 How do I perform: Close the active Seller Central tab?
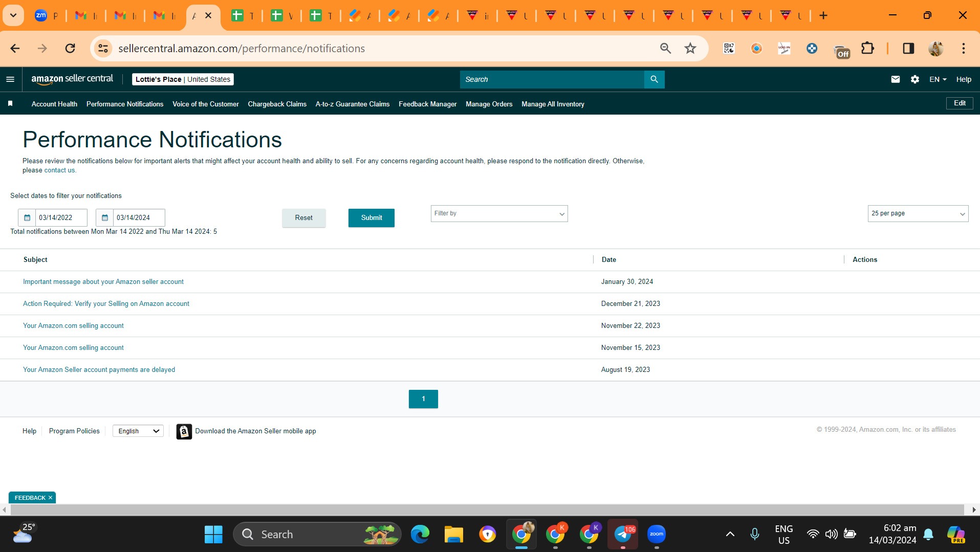tap(208, 15)
